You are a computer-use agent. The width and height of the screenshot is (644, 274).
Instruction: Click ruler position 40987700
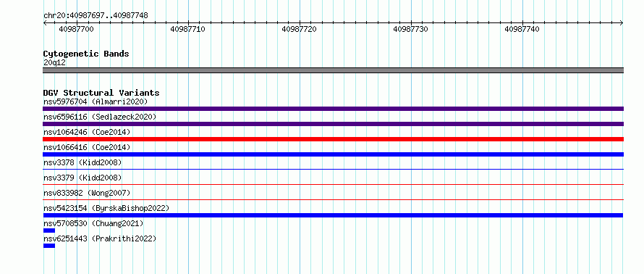click(x=77, y=29)
